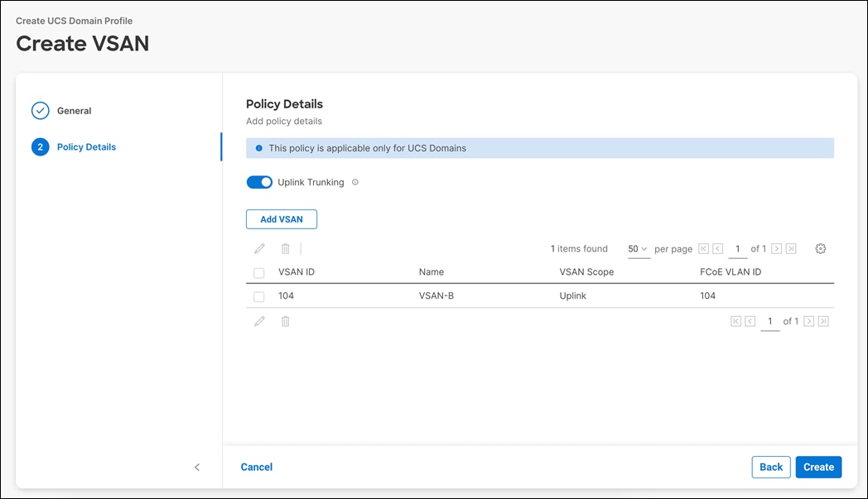
Task: Disable the Uplink Trunking toggle
Action: pos(259,181)
